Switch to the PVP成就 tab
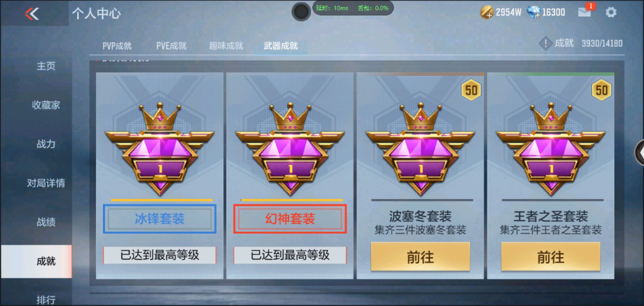 tap(117, 46)
